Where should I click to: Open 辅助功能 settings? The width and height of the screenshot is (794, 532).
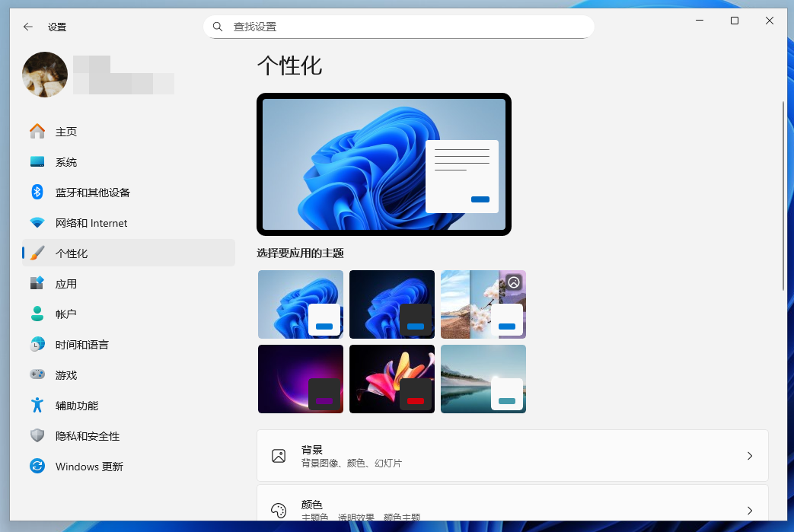129,405
